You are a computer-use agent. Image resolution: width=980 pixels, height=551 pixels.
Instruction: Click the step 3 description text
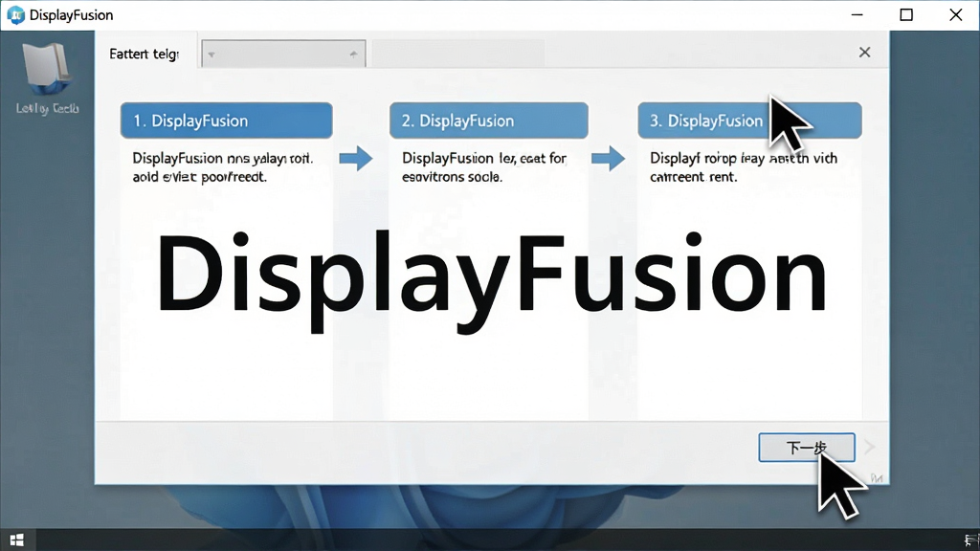click(743, 167)
